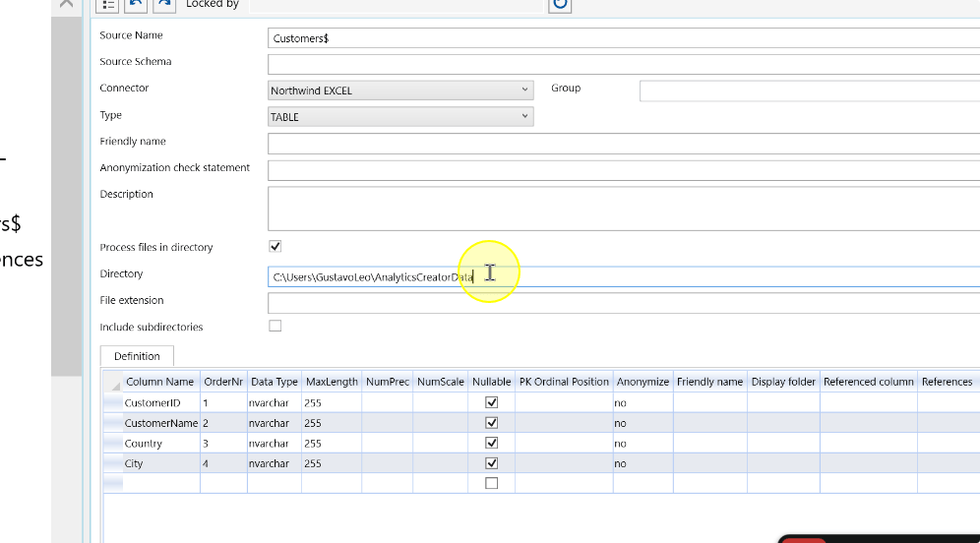Click OrderNr cell 2 for CustomerName
The image size is (980, 543).
coord(223,423)
